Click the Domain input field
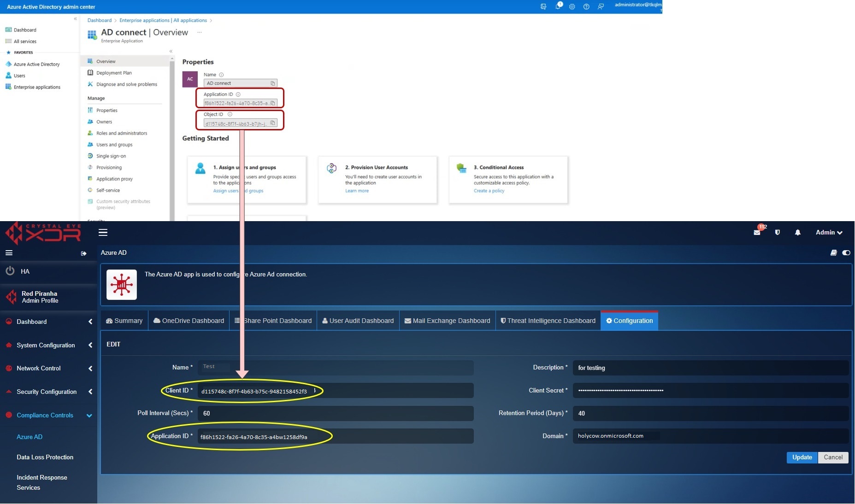The height and width of the screenshot is (504, 855). tap(710, 436)
